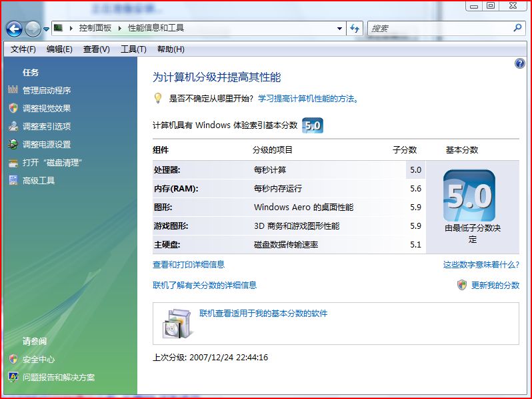
Task: Click inside the 搜索 search box
Action: coord(440,28)
